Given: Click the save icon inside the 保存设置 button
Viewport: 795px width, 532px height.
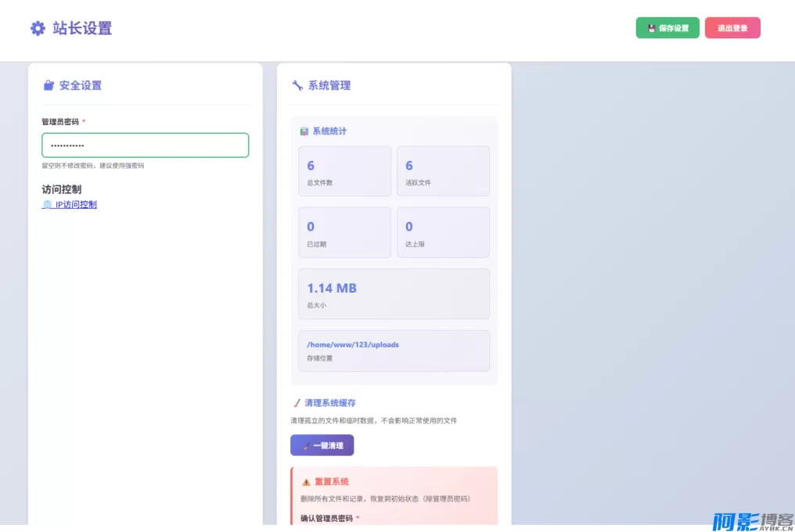Looking at the screenshot, I should 650,27.
